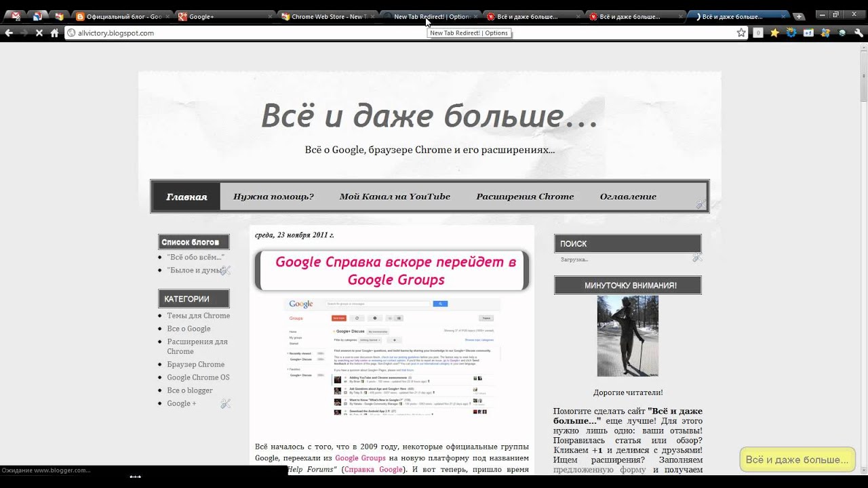Click the blog title Всё и даже больше…
This screenshot has width=868, height=488.
(x=429, y=115)
